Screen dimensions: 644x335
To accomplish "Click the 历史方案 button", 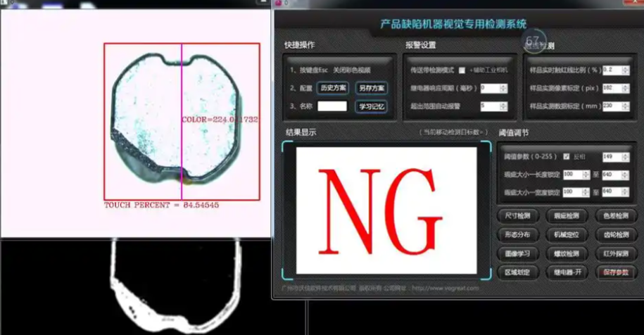I will click(334, 88).
